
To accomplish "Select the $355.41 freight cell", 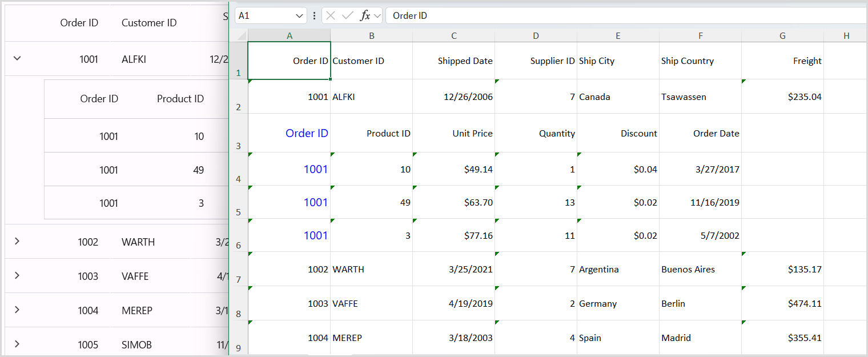I will point(783,338).
